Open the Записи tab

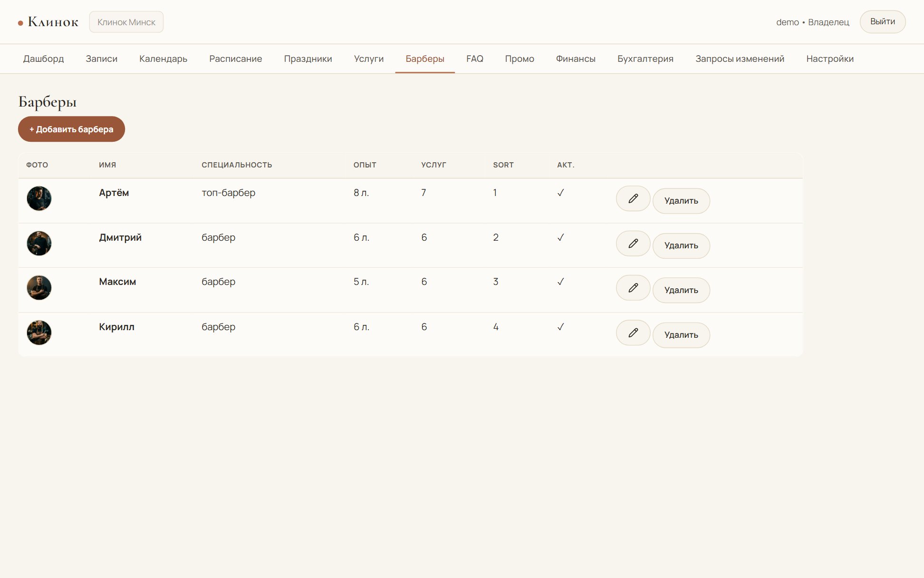point(102,59)
